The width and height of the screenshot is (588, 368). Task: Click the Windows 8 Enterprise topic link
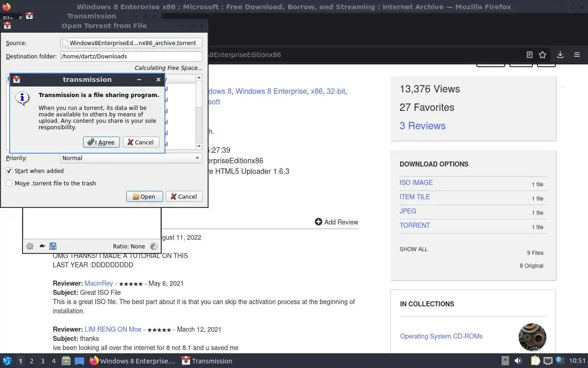[x=271, y=91]
